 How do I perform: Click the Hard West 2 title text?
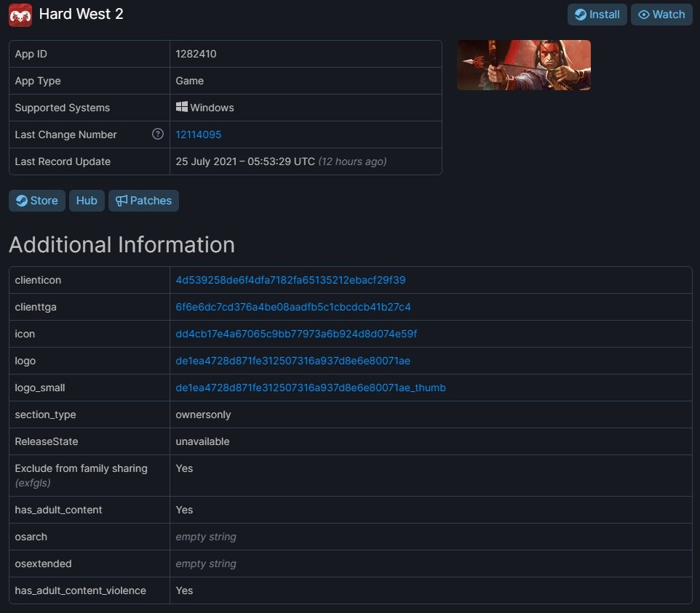[81, 15]
